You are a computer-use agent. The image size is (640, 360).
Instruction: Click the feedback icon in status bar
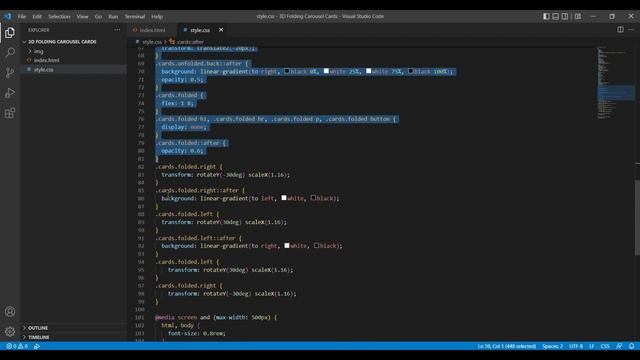(619, 346)
